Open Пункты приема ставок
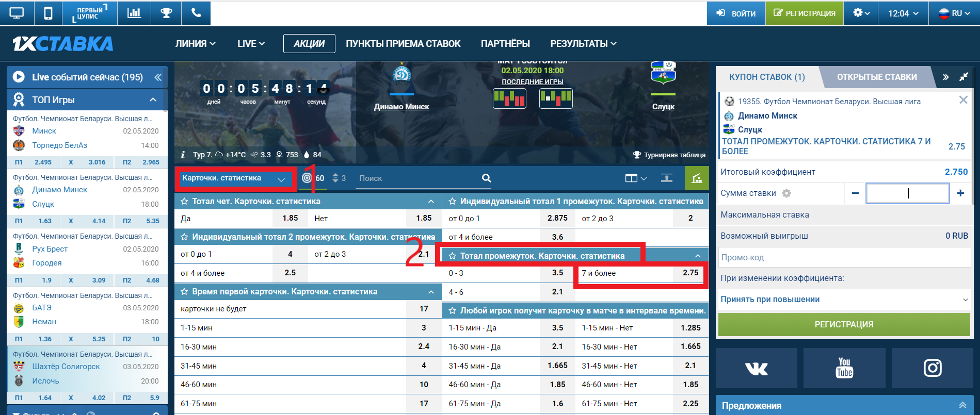The height and width of the screenshot is (415, 980). [x=403, y=44]
